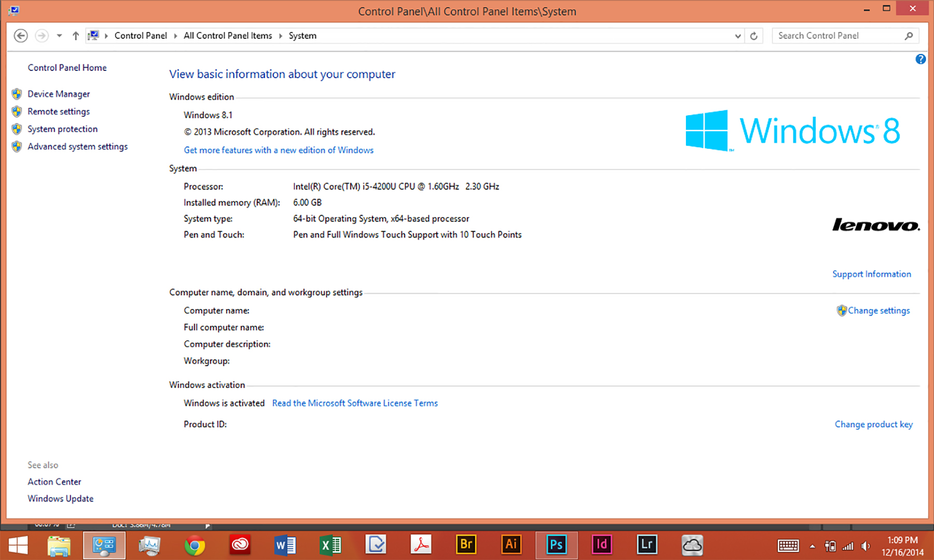
Task: Click the volume speaker tray icon
Action: click(x=865, y=546)
